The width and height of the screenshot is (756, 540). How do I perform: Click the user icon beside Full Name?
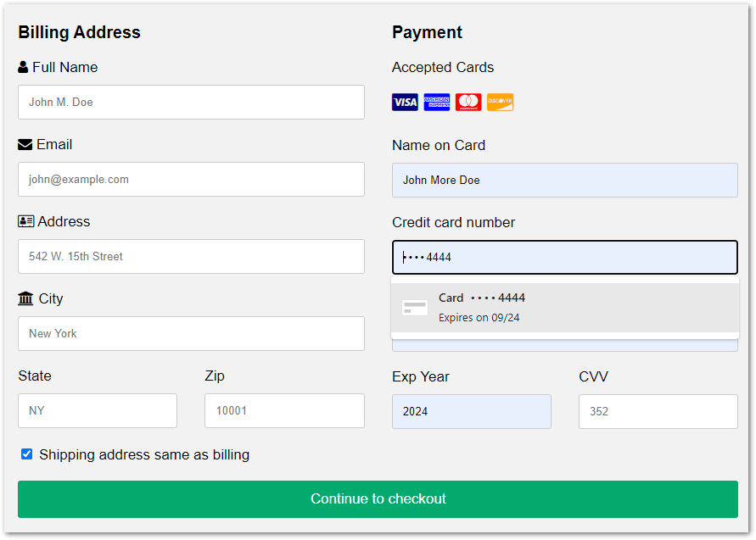(23, 68)
